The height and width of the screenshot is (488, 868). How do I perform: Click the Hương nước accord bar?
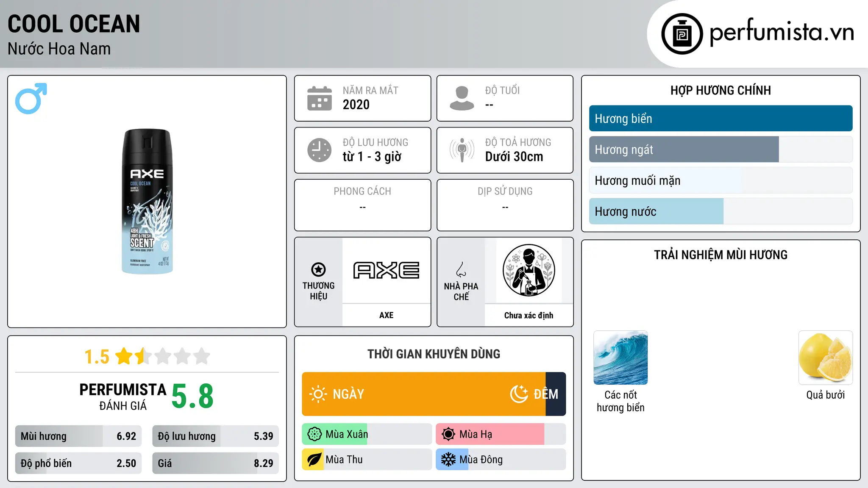pyautogui.click(x=721, y=211)
